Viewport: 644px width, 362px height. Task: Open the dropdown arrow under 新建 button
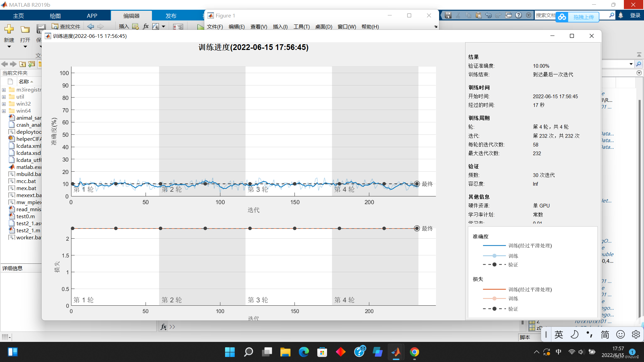click(9, 47)
